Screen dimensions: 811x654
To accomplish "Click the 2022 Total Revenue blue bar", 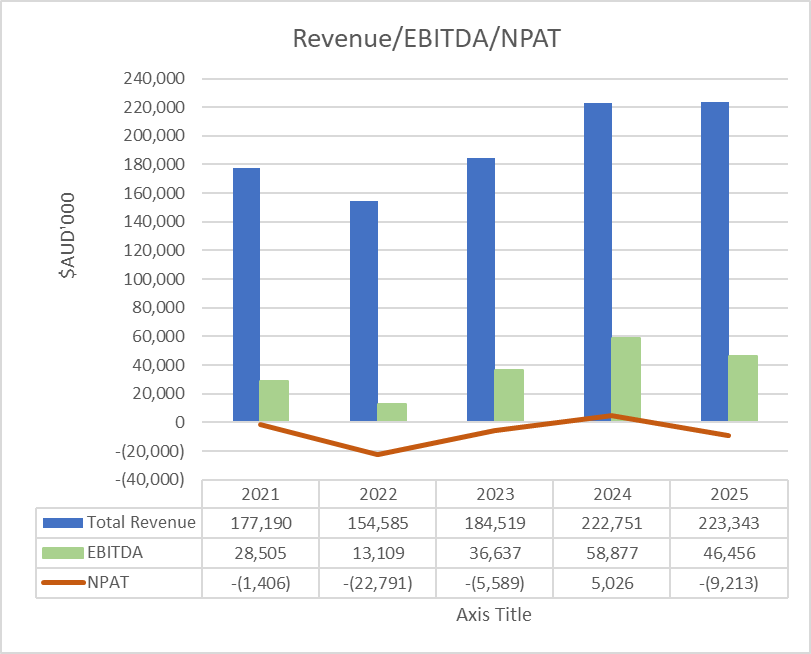I will pyautogui.click(x=363, y=310).
